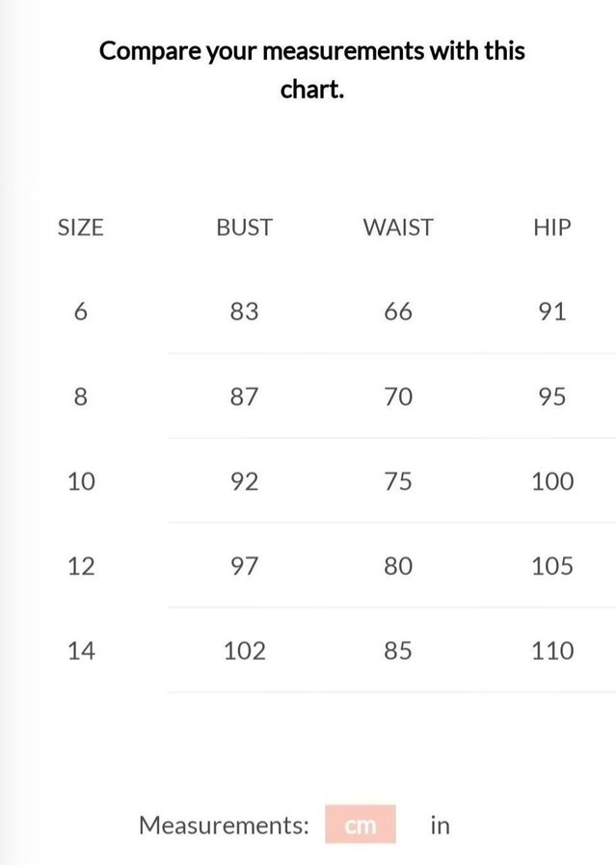Click the Measurements label
This screenshot has height=868, width=616.
(x=224, y=826)
